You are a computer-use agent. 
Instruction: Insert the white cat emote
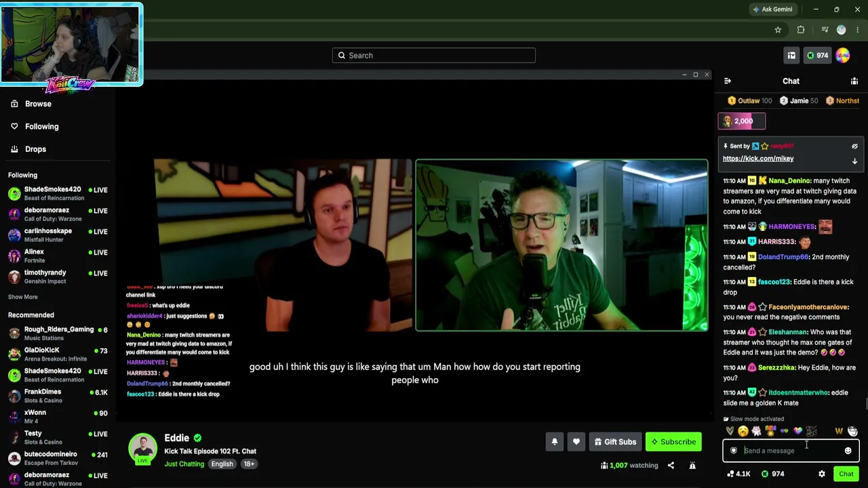pos(757,431)
